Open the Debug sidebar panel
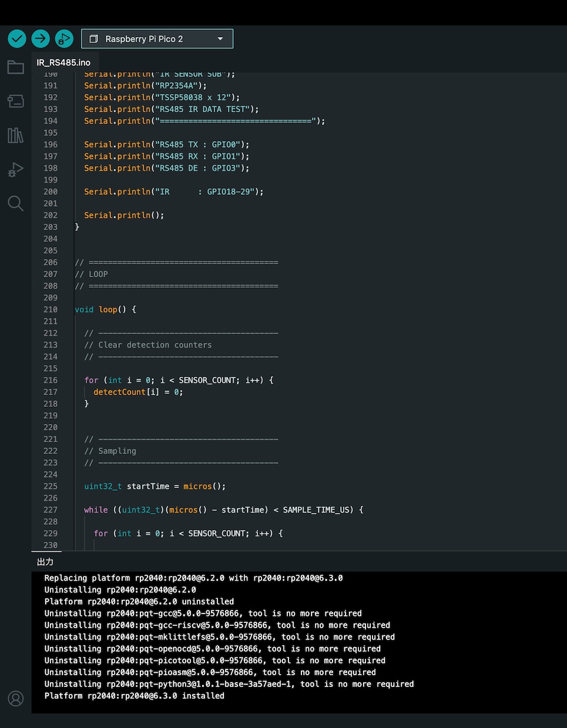This screenshot has height=728, width=567. coord(16,170)
